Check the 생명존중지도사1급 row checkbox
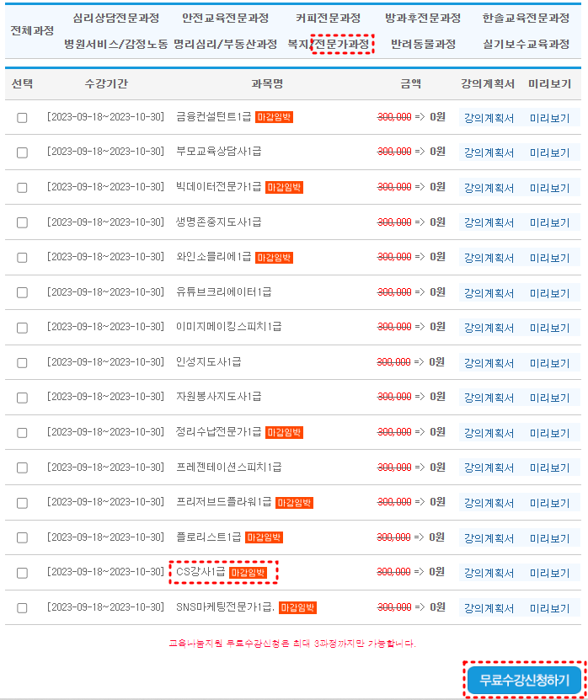This screenshot has height=700, width=588. [x=22, y=222]
